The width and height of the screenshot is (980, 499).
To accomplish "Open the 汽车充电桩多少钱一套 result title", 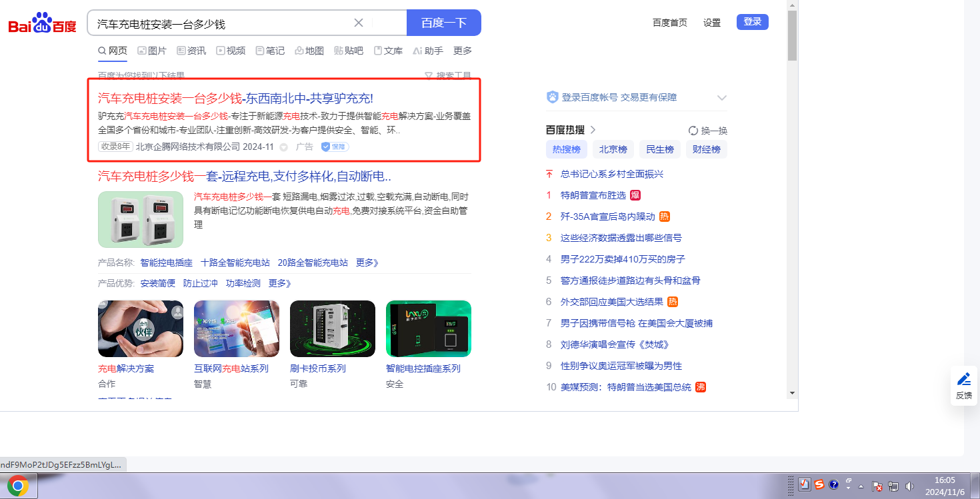I will tap(244, 177).
